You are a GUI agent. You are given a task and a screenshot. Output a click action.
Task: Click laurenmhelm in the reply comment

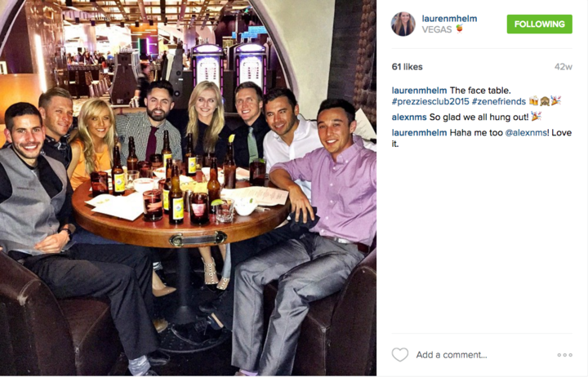(x=419, y=133)
